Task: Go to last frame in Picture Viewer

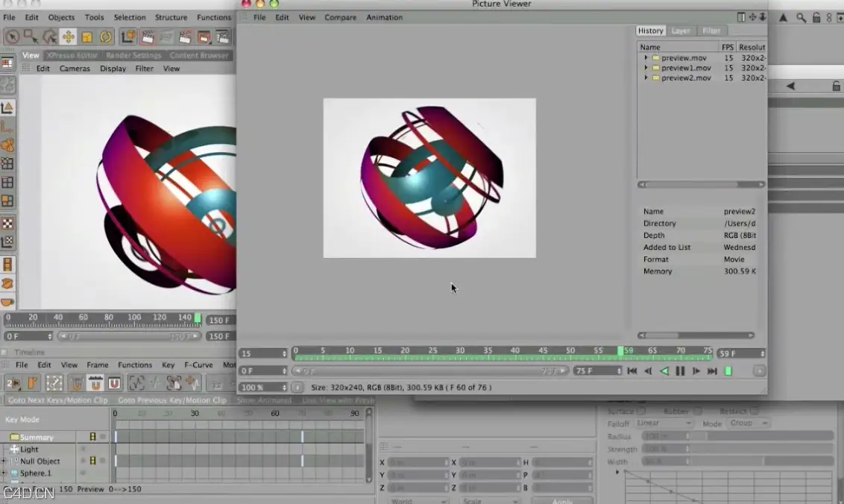Action: point(712,371)
